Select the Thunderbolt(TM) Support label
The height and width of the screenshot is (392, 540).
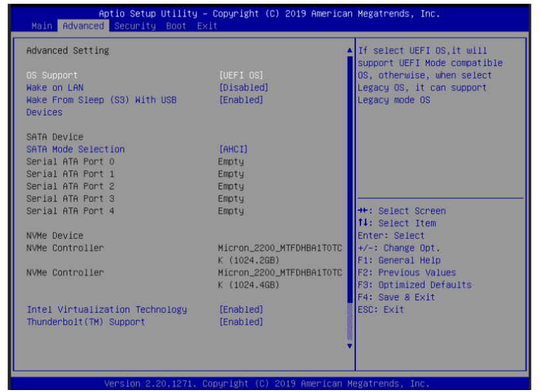(x=85, y=322)
